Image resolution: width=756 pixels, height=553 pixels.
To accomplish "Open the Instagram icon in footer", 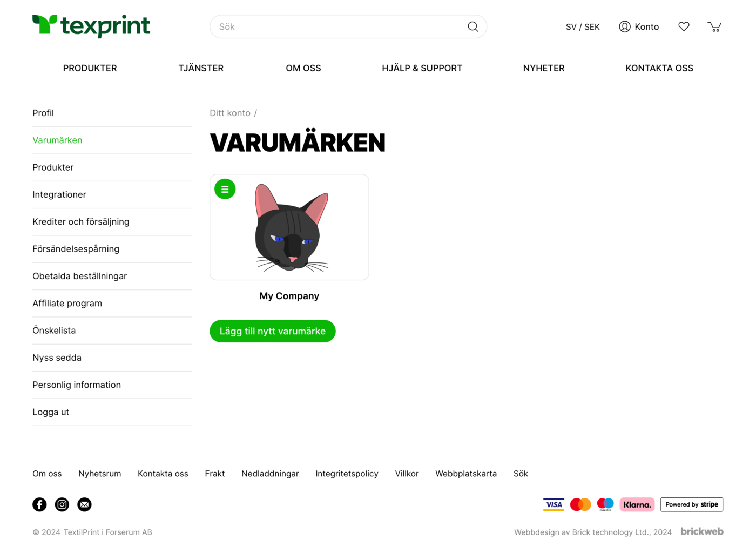I will coord(62,504).
